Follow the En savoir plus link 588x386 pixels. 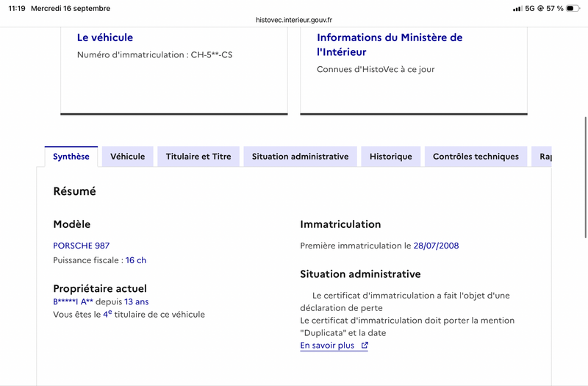[x=327, y=345]
